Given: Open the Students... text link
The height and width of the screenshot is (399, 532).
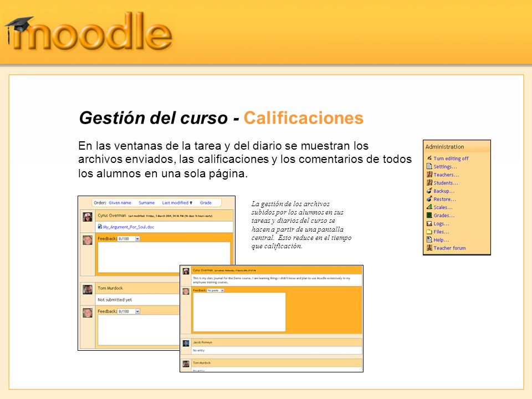Looking at the screenshot, I should 446,183.
